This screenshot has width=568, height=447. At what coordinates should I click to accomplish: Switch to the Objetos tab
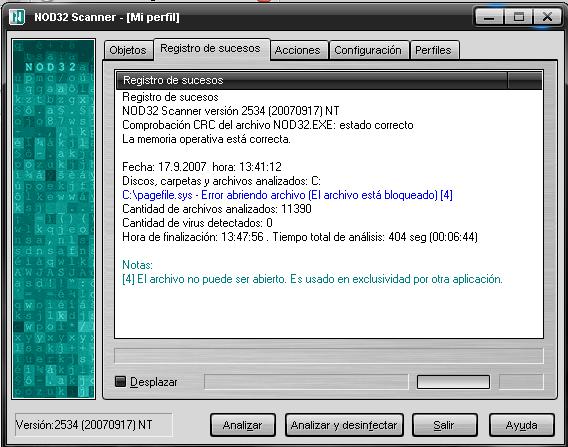(x=128, y=50)
